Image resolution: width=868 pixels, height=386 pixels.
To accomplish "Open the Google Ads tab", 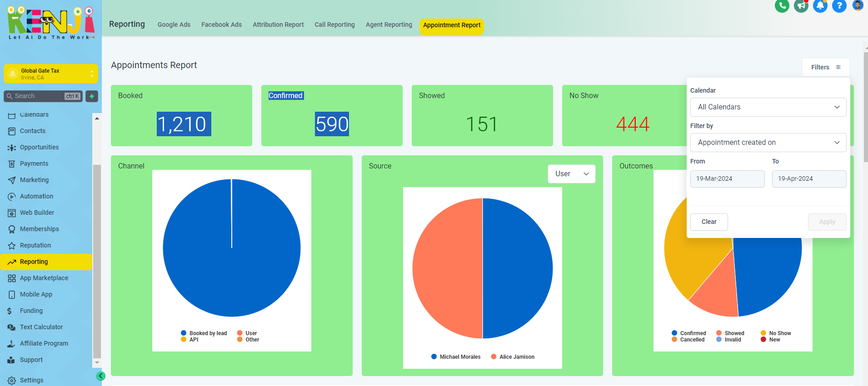I will click(x=174, y=25).
